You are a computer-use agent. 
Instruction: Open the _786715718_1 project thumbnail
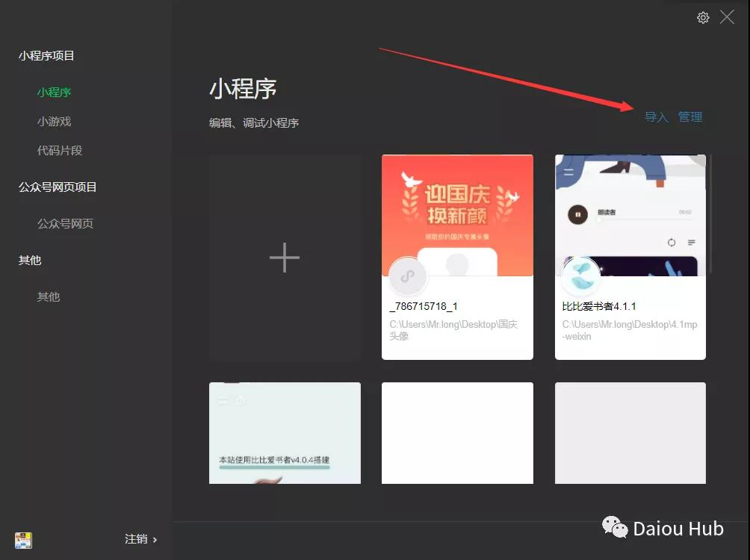point(457,215)
